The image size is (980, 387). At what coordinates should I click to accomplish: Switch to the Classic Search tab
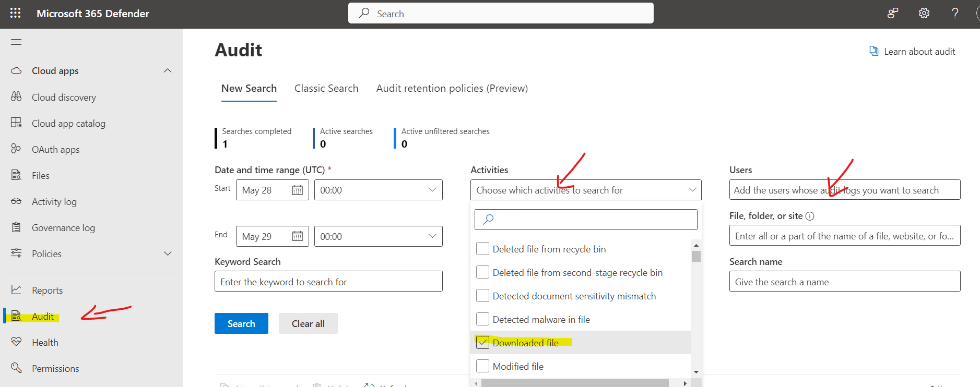pos(326,88)
